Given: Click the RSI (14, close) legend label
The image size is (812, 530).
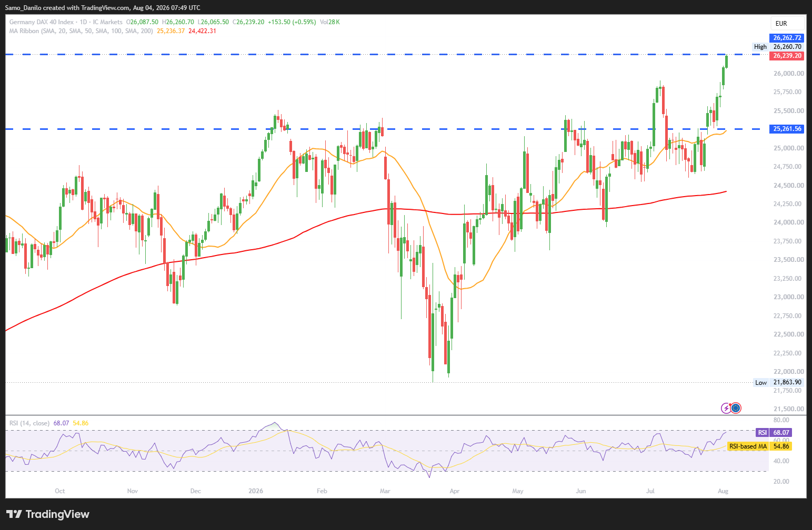Looking at the screenshot, I should 29,423.
